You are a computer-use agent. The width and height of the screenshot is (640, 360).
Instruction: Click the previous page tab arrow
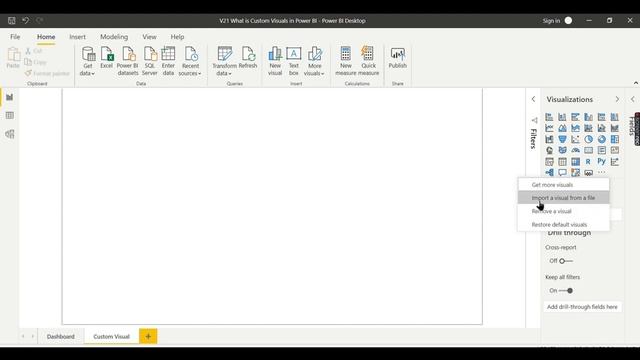click(23, 336)
